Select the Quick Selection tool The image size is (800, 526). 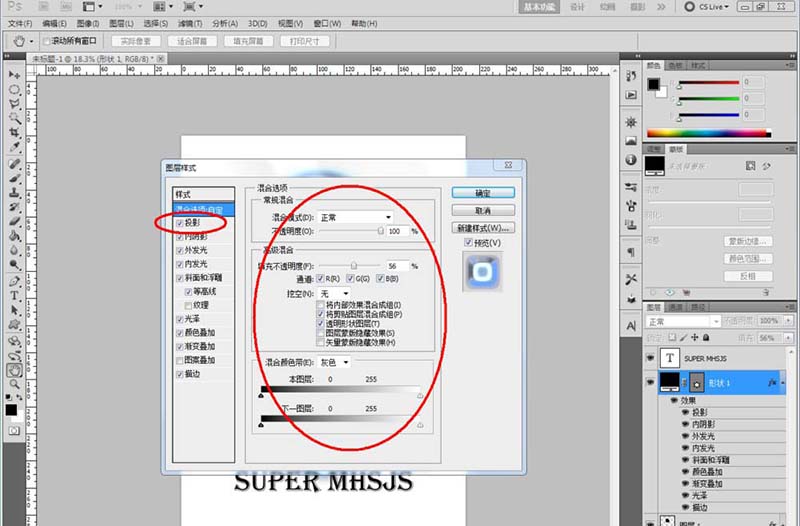(x=14, y=118)
